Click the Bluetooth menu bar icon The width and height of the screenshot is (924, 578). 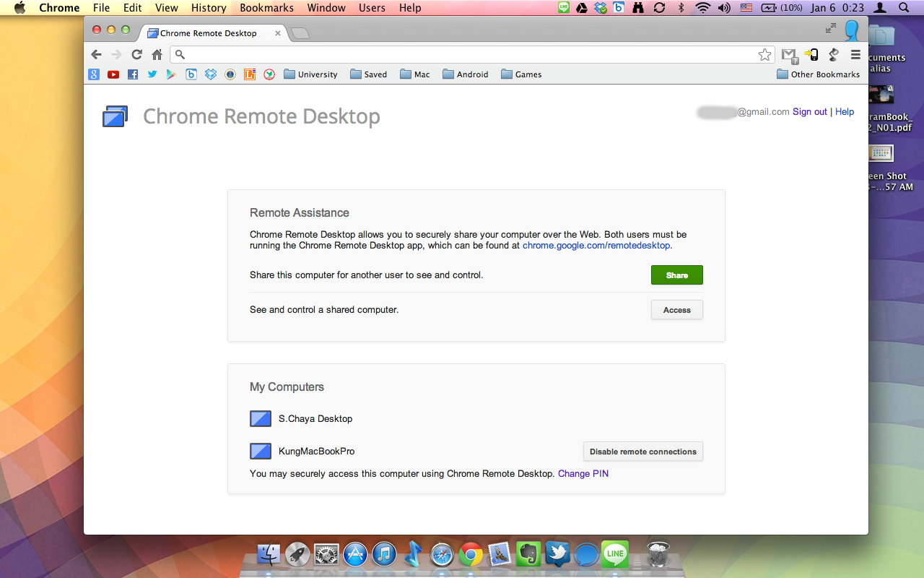click(x=681, y=8)
